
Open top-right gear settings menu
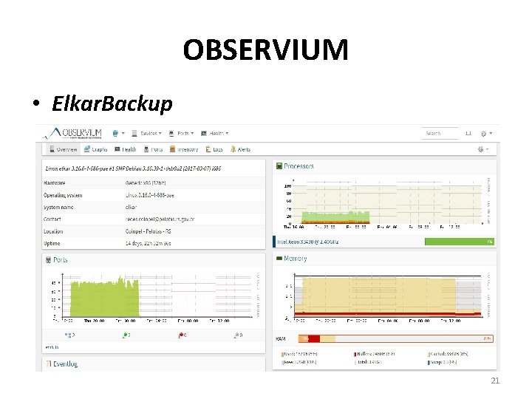(486, 133)
